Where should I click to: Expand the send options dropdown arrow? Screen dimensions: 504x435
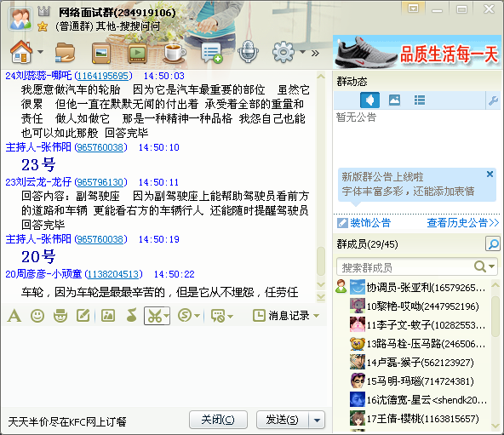[x=317, y=420]
